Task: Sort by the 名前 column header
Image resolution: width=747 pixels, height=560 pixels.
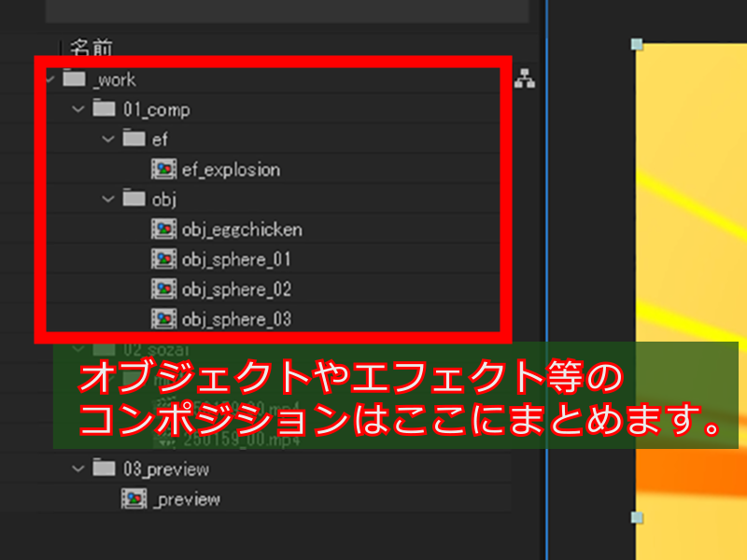Action: [92, 48]
